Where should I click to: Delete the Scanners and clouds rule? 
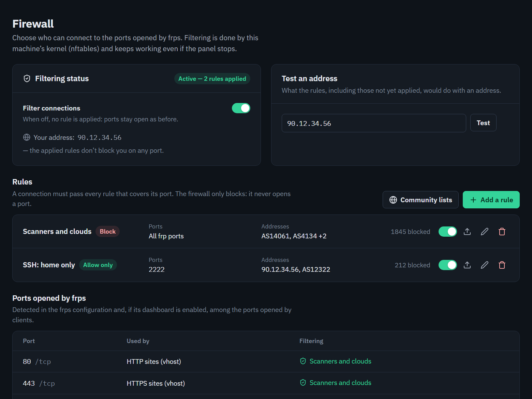[502, 232]
